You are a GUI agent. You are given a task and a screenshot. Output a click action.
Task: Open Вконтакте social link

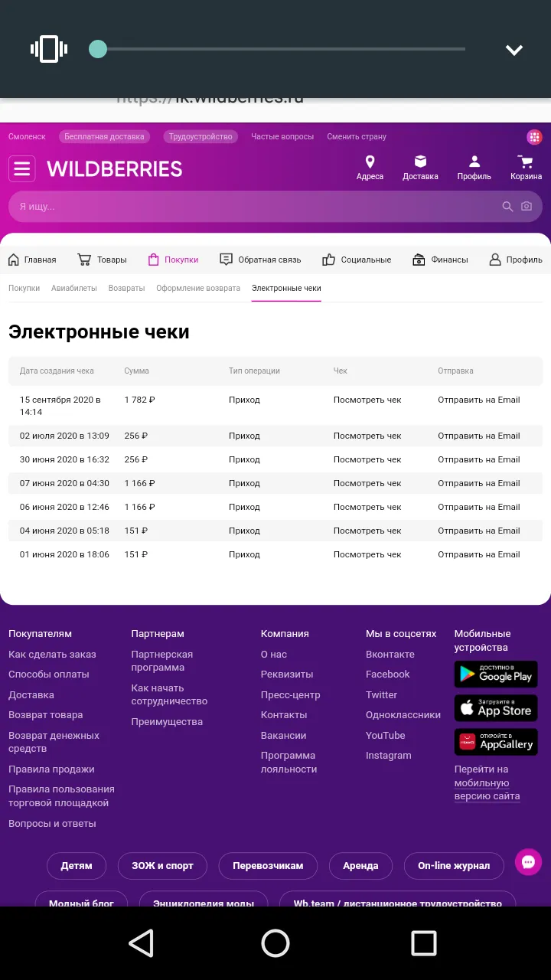tap(390, 655)
